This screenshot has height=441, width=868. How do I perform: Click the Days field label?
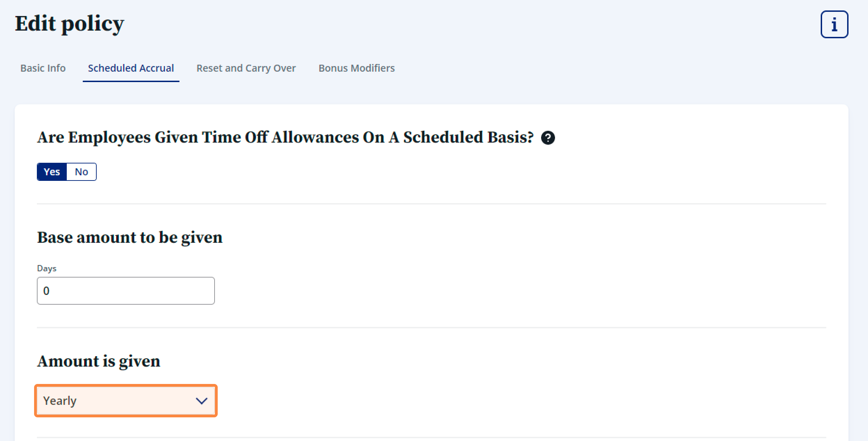coord(47,268)
